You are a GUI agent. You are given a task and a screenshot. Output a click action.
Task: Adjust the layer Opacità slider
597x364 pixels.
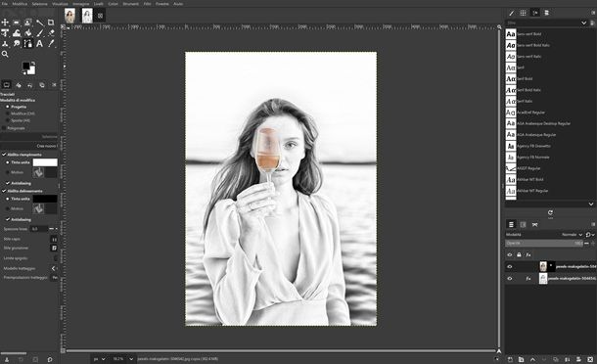tap(544, 243)
